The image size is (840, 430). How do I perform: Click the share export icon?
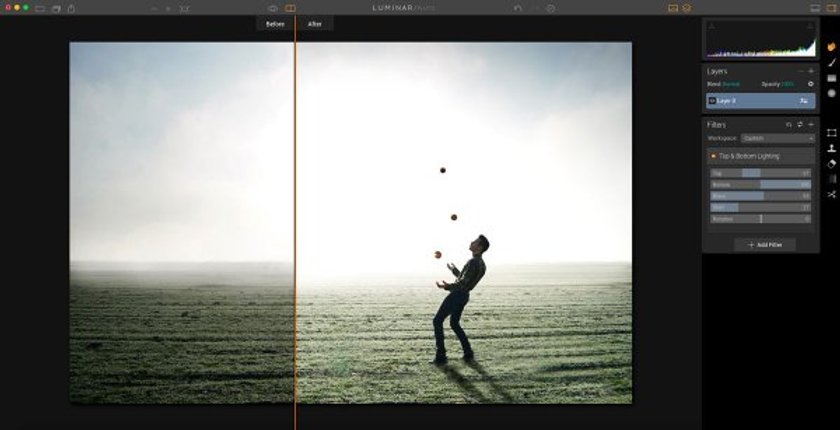tap(71, 9)
